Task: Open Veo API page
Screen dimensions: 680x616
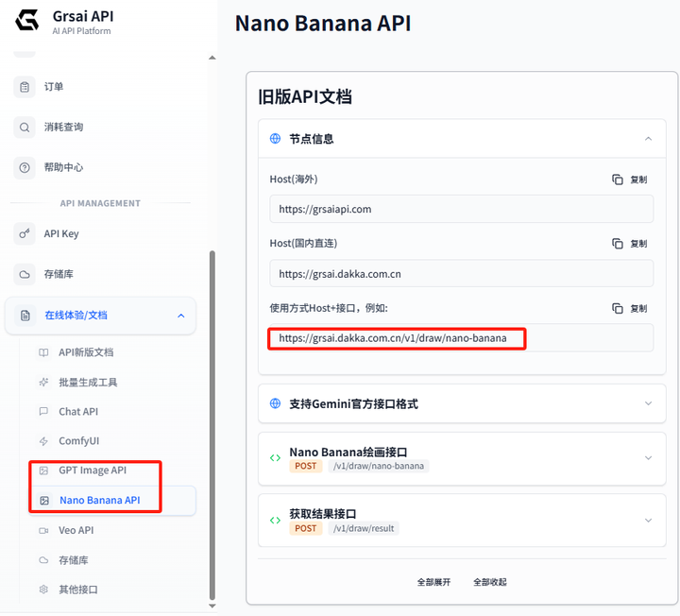Action: click(76, 530)
